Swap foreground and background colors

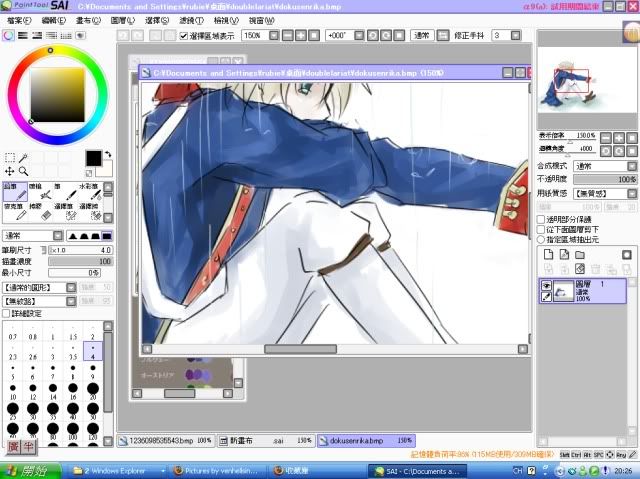point(108,155)
